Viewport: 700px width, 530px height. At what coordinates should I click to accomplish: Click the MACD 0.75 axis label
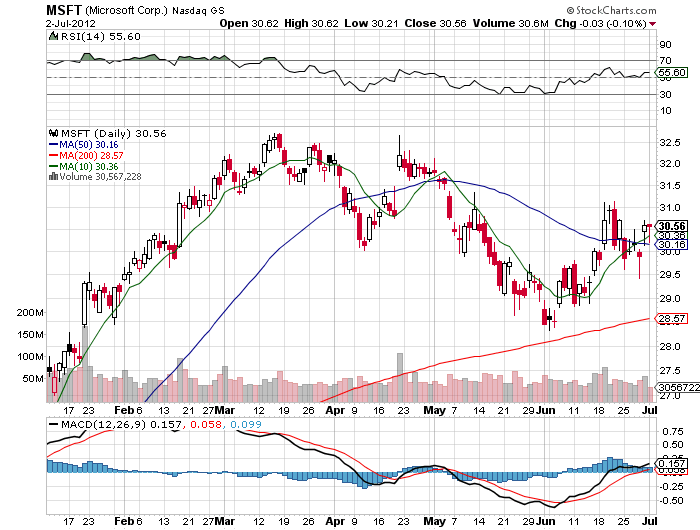(673, 431)
